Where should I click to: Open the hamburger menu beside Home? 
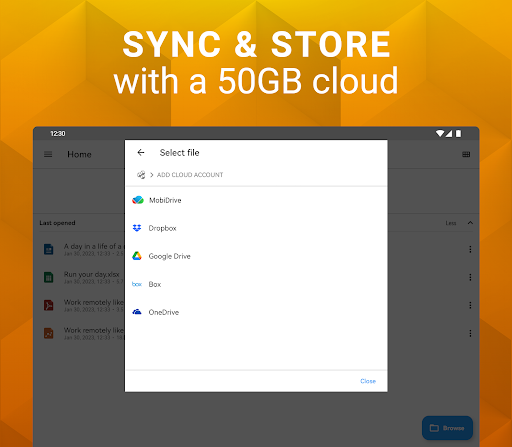coord(48,154)
